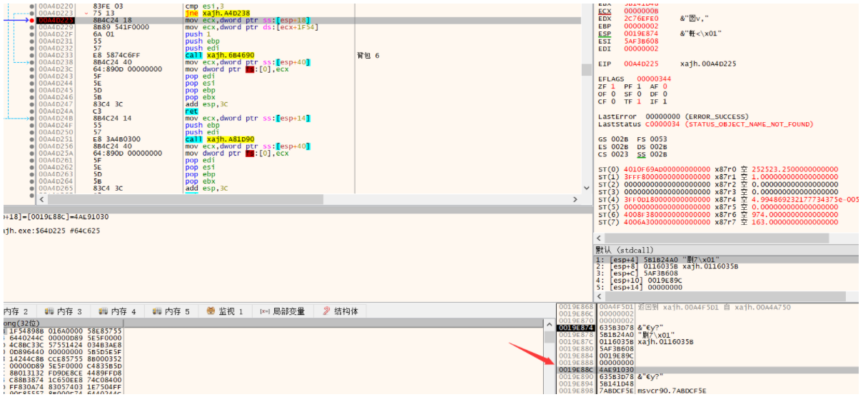Image resolution: width=868 pixels, height=402 pixels.
Task: Toggle breakpoint dot beside address 00A4D24B
Action: click(x=32, y=118)
